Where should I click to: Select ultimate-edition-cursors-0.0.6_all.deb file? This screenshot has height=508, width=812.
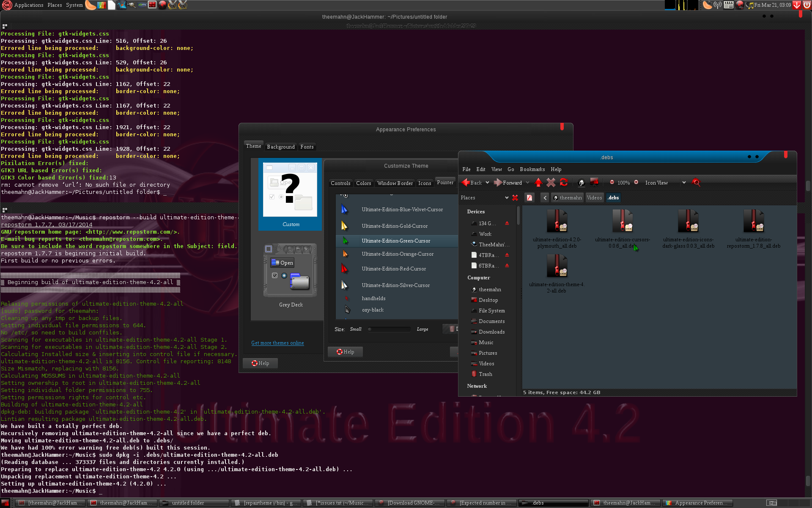point(623,229)
